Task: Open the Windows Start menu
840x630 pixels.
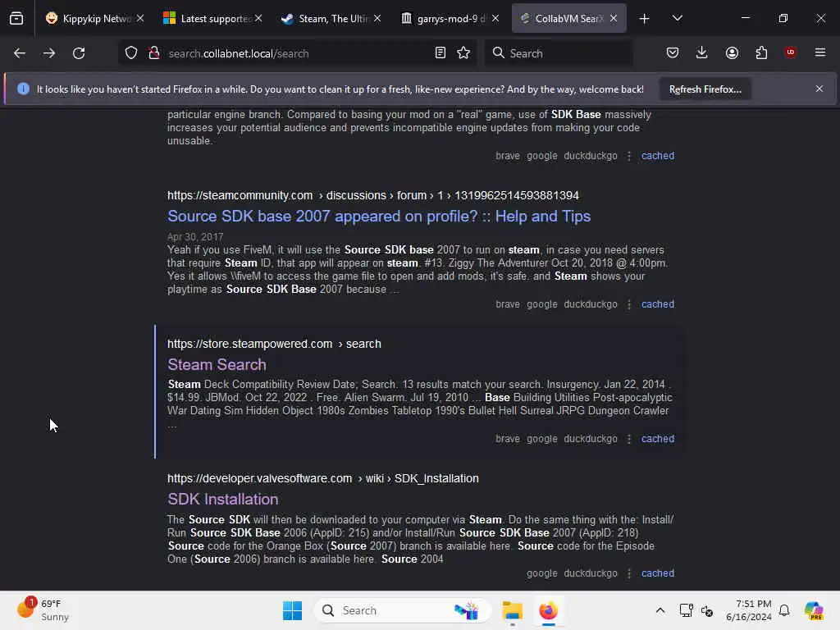Action: pos(293,610)
